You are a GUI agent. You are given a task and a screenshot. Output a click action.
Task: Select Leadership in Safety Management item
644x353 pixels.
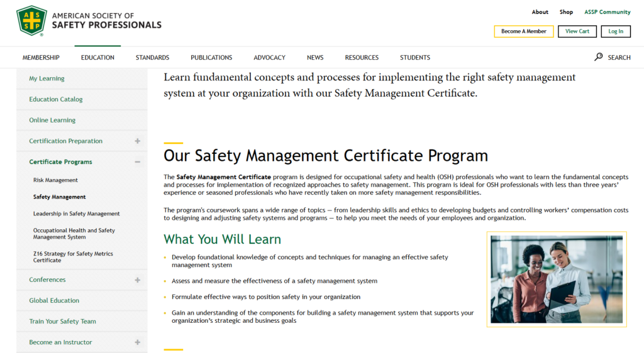coord(76,214)
